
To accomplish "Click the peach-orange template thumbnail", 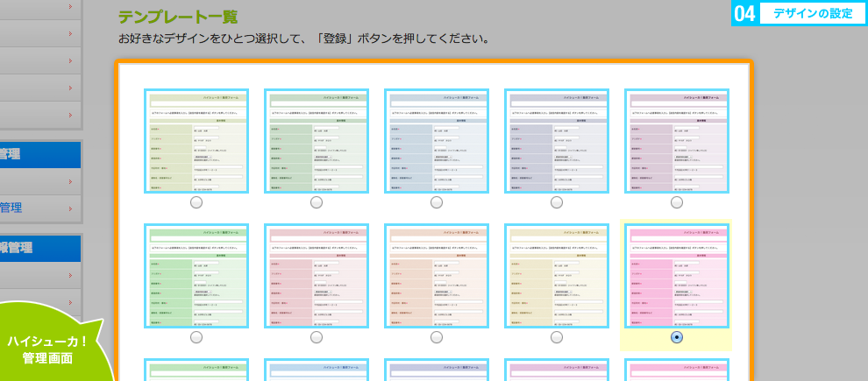I will (x=437, y=276).
